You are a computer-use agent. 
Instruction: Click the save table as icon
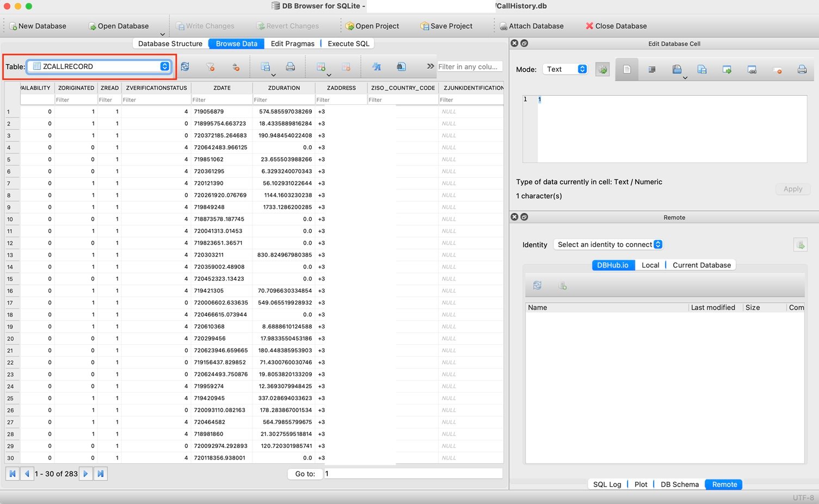point(265,66)
